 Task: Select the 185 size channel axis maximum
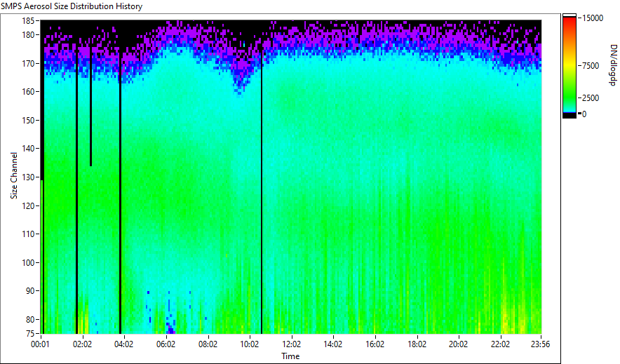click(28, 21)
